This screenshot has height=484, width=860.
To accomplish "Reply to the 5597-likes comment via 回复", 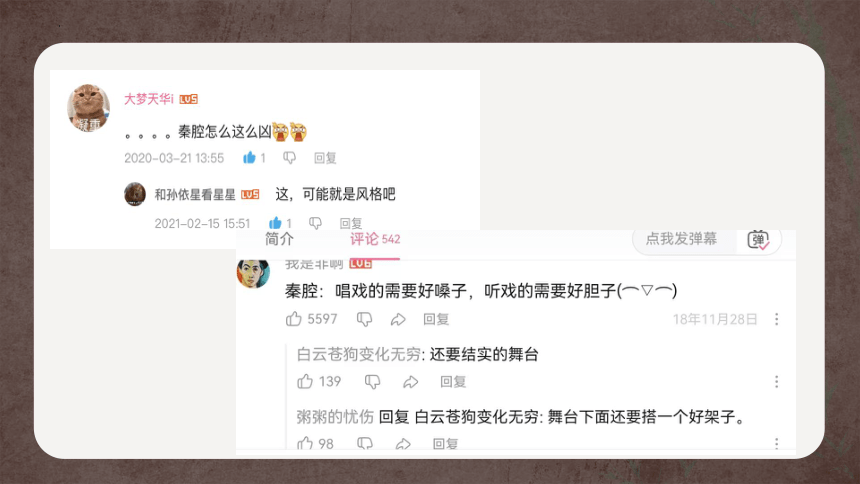I will tap(436, 319).
